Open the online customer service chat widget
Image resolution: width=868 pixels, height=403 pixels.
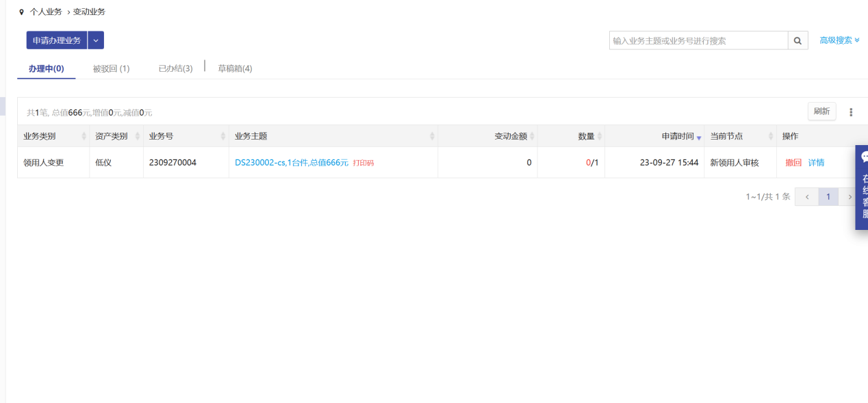[x=863, y=186]
